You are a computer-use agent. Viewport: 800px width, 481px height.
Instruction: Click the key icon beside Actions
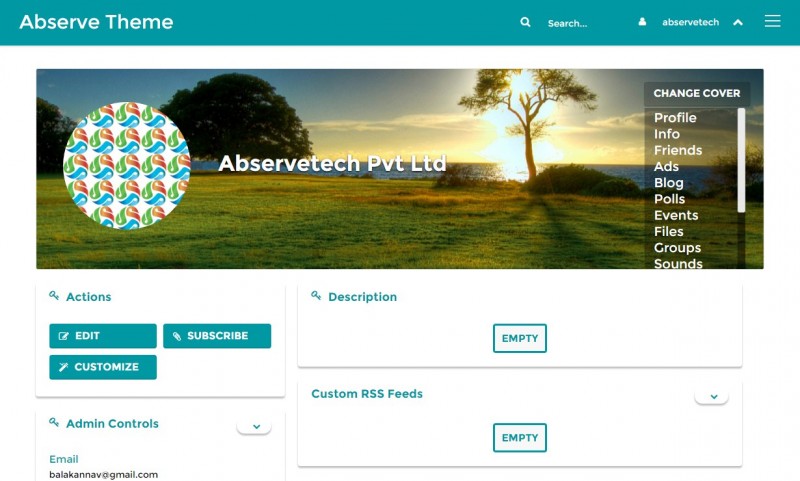(54, 295)
